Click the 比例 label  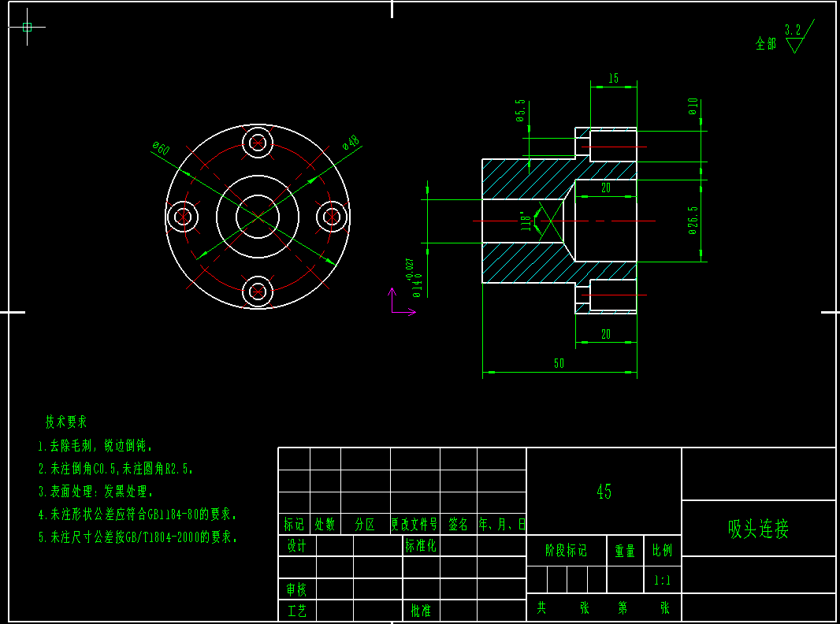pyautogui.click(x=662, y=551)
